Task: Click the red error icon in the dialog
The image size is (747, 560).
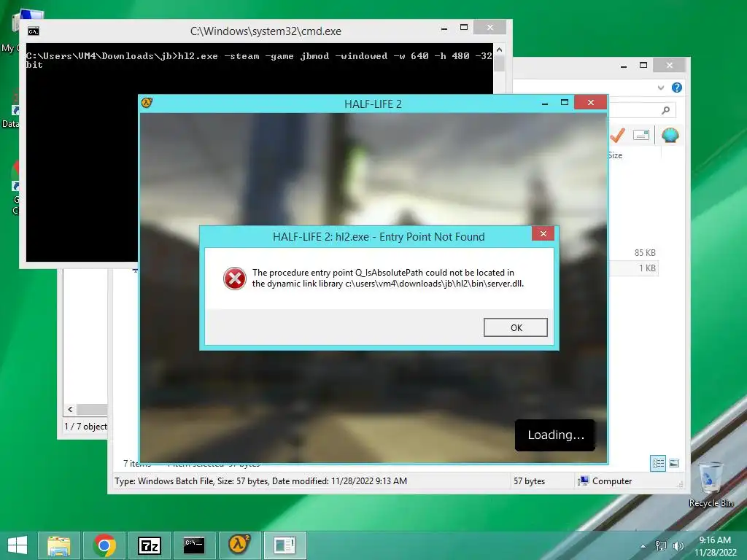Action: (235, 279)
